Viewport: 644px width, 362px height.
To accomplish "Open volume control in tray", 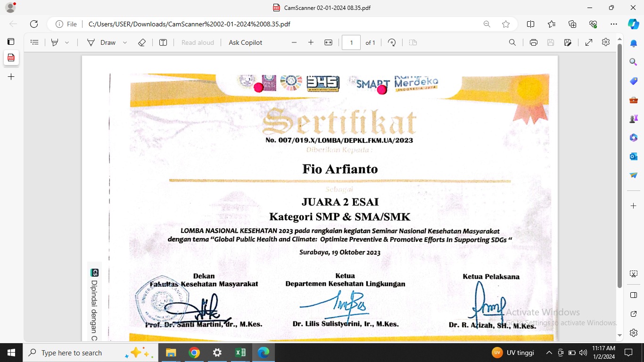I will click(583, 353).
